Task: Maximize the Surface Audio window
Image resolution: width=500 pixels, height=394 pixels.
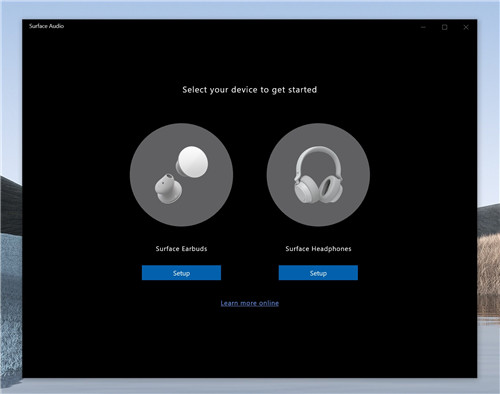Action: pos(445,27)
